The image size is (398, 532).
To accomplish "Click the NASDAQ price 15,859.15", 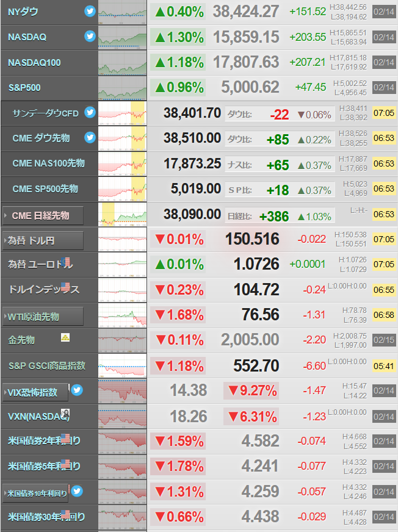I will (246, 37).
